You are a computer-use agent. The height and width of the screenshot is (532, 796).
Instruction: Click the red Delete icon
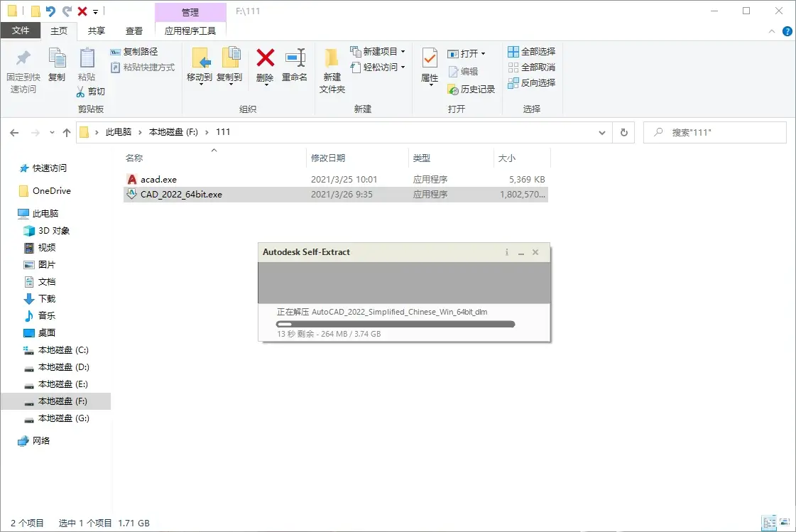coord(265,58)
